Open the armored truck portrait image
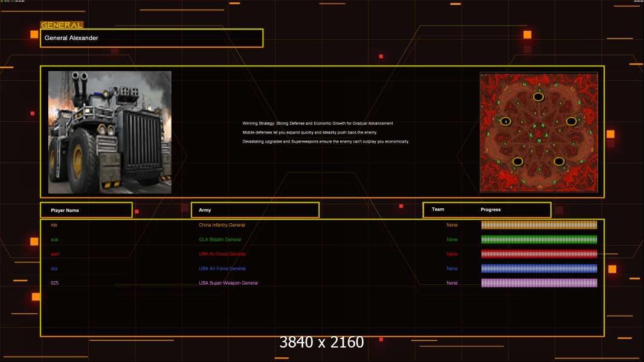The image size is (644, 362). pyautogui.click(x=110, y=132)
